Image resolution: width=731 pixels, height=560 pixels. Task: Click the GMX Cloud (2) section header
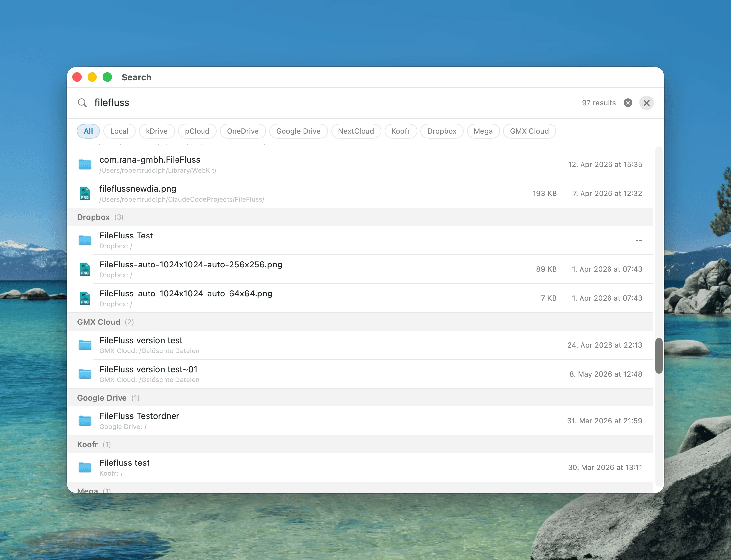(x=360, y=322)
